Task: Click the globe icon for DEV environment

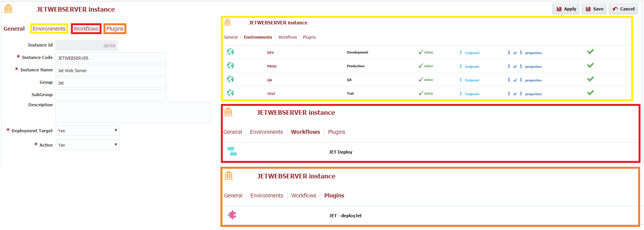Action: coord(230,52)
